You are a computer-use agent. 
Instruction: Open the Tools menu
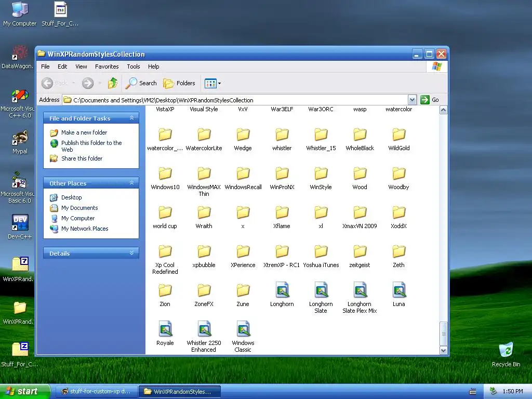134,66
